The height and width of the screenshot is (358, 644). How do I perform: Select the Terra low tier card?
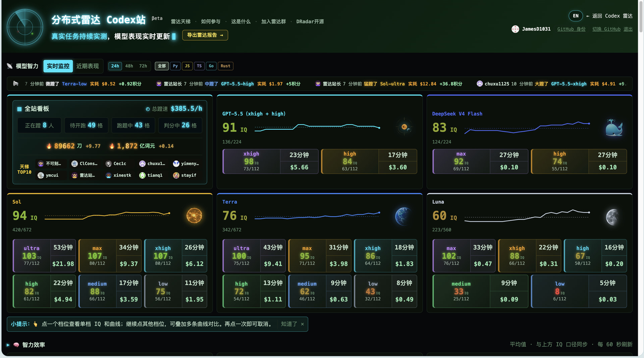(x=385, y=291)
